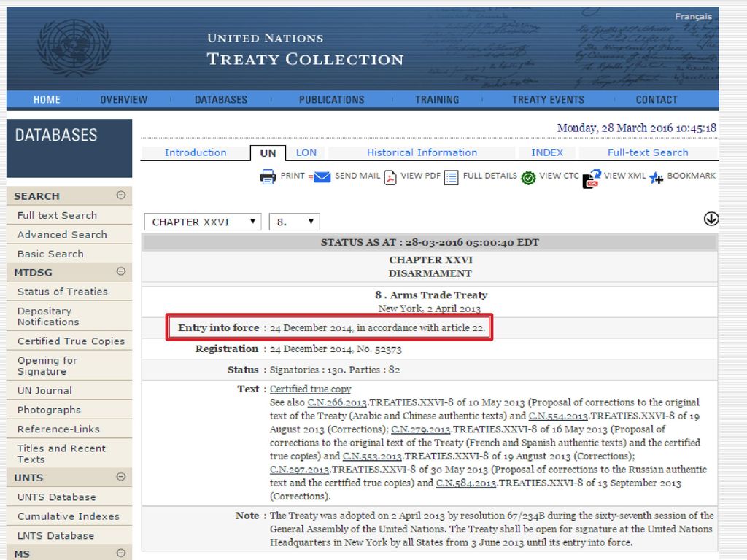Open UN Journal link

coord(44,391)
